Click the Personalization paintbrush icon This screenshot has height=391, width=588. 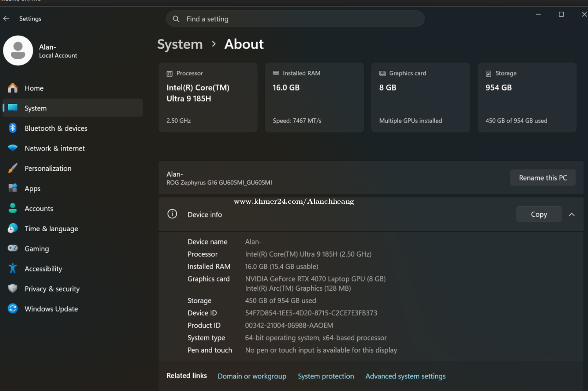(13, 168)
